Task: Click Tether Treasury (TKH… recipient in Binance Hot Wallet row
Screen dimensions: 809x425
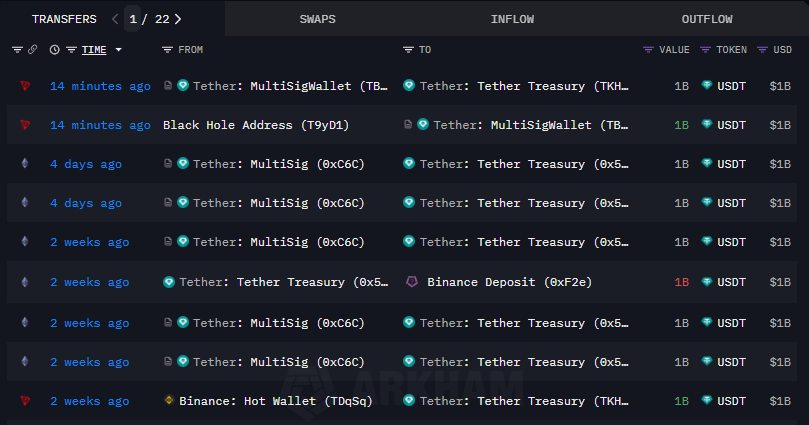Action: [524, 401]
